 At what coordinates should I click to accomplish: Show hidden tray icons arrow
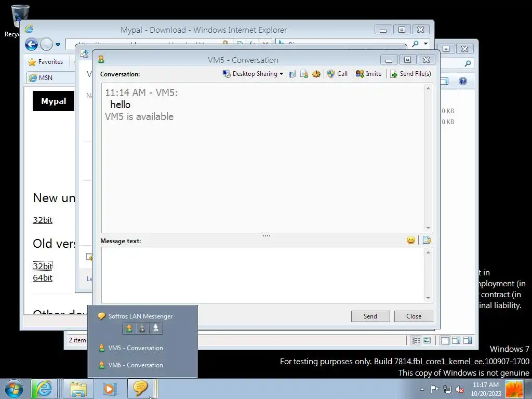tap(422, 390)
